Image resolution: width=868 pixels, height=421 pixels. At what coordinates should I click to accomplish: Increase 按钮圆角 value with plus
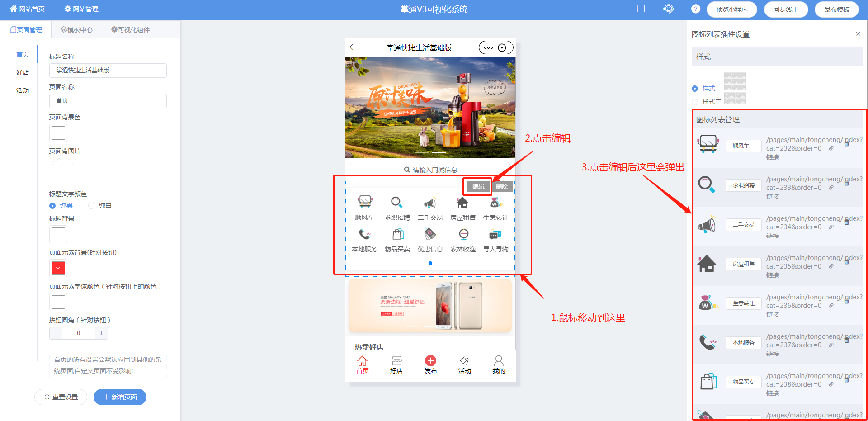[101, 333]
